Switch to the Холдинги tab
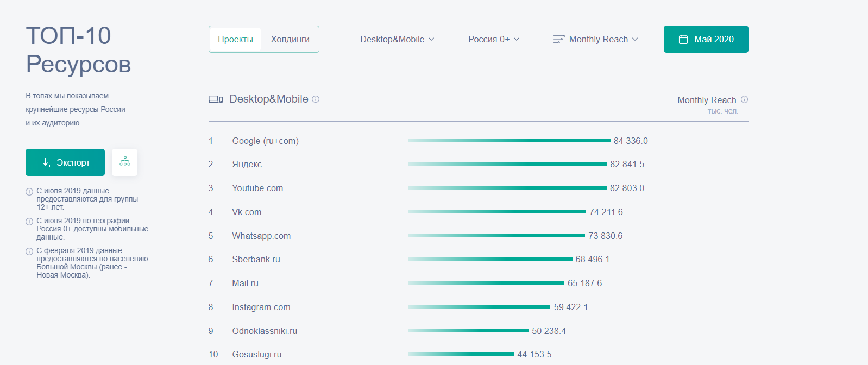This screenshot has width=868, height=365. [x=290, y=39]
